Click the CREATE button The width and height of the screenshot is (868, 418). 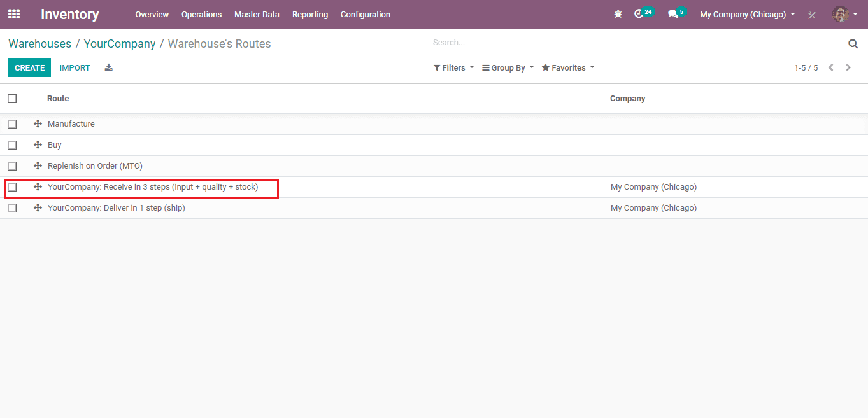[x=29, y=67]
